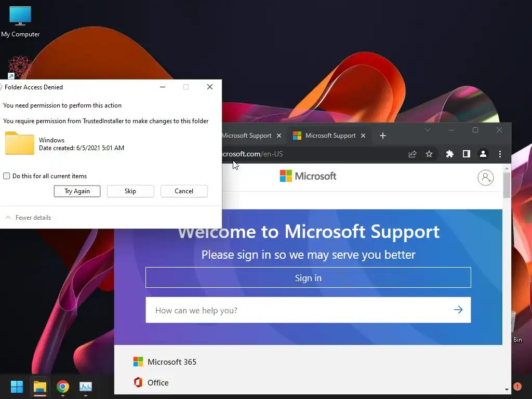Open the Microsoft 365 link
The width and height of the screenshot is (532, 399).
pyautogui.click(x=171, y=362)
